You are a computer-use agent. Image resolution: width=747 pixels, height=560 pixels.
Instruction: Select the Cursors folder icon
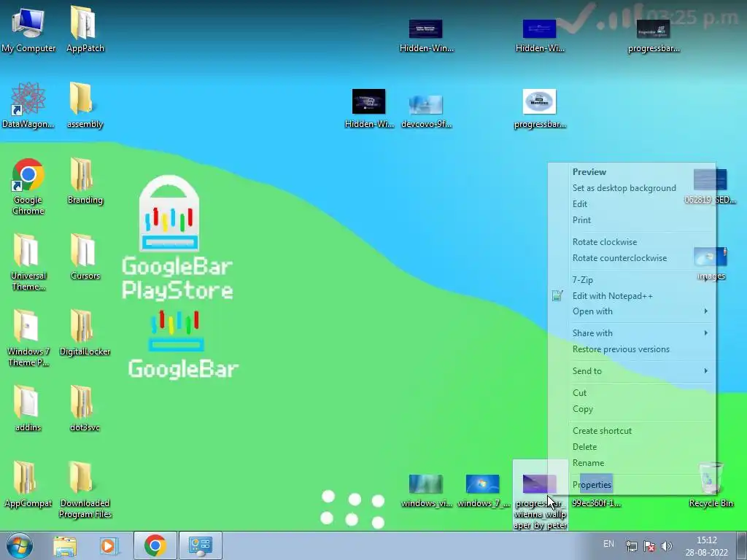(85, 256)
